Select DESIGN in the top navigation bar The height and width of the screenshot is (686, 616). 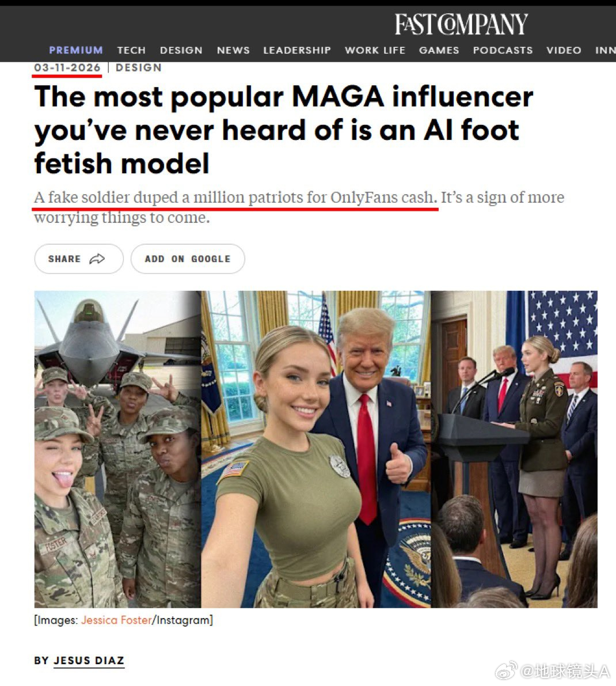point(181,50)
